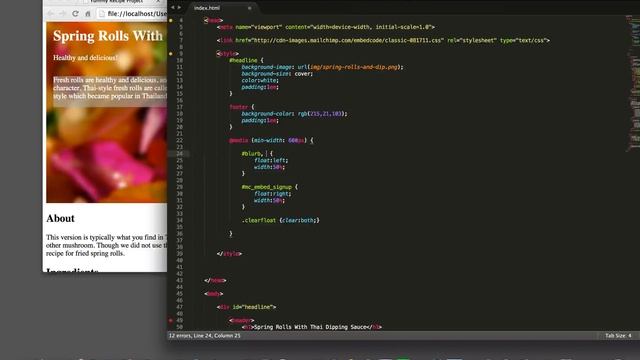Click the 'float:left;' line
The image size is (640, 360).
tap(271, 160)
